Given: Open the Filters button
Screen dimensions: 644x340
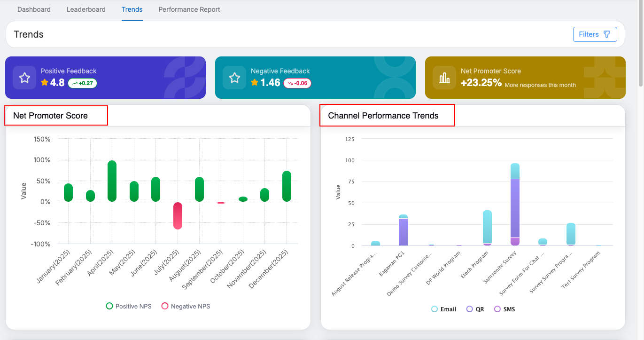Looking at the screenshot, I should point(595,34).
